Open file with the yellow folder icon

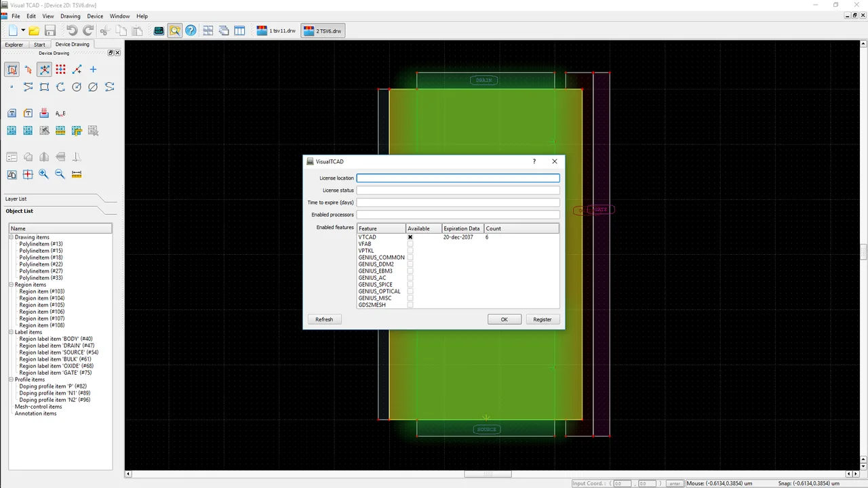(x=34, y=30)
